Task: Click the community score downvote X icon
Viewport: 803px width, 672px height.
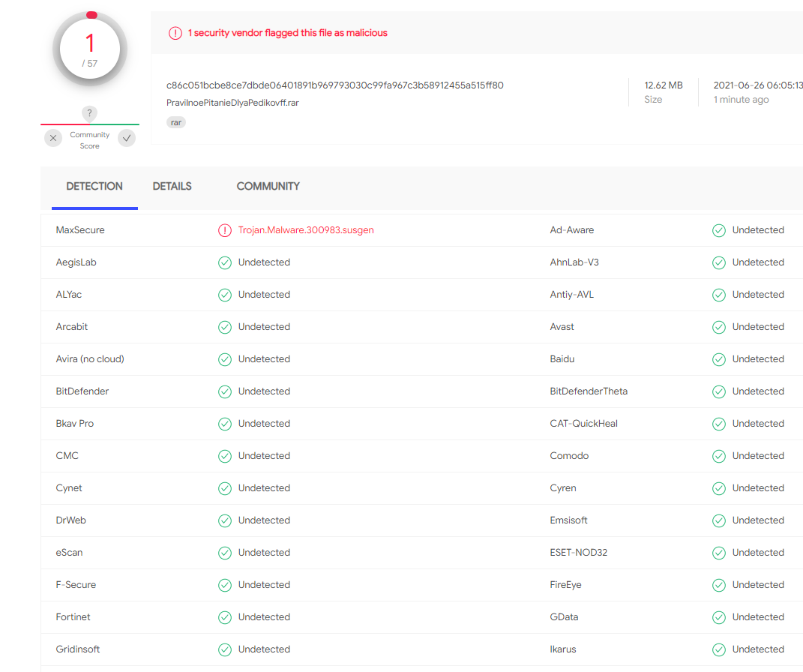Action: click(53, 138)
